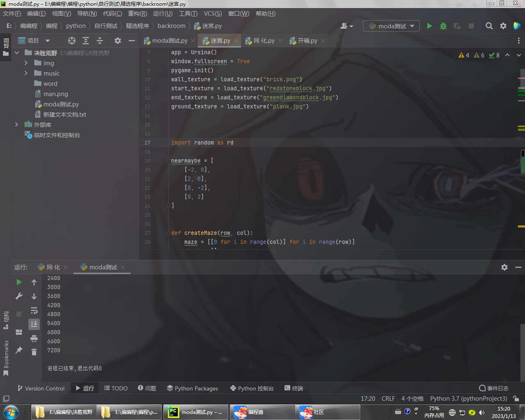This screenshot has height=420, width=525.
Task: Expand the music folder
Action: coord(26,73)
